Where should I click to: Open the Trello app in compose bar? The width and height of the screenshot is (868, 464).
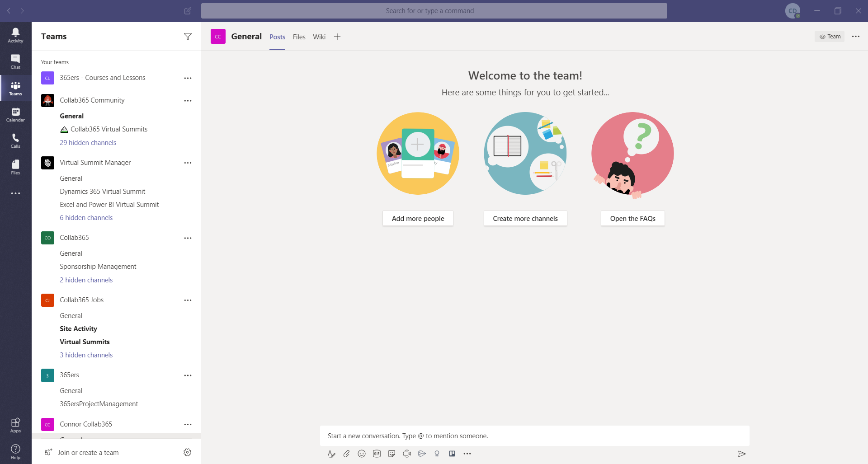pos(452,454)
